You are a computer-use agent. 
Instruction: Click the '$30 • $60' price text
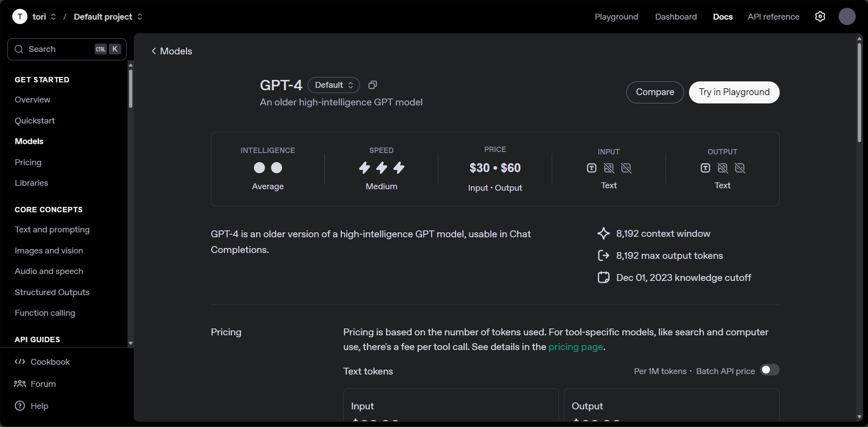(x=495, y=168)
